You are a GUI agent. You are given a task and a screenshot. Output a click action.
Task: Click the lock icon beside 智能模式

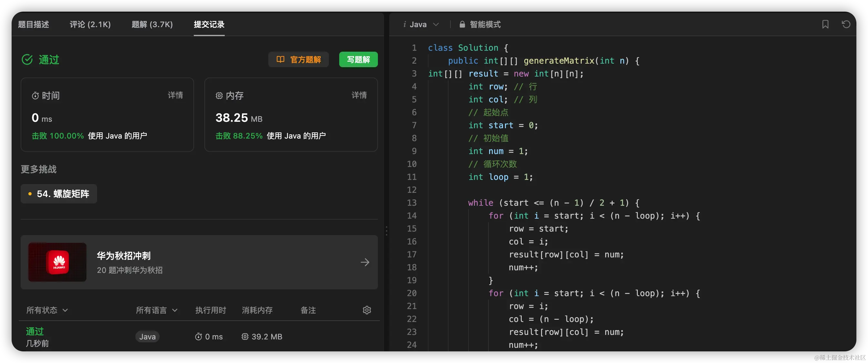[x=462, y=24]
